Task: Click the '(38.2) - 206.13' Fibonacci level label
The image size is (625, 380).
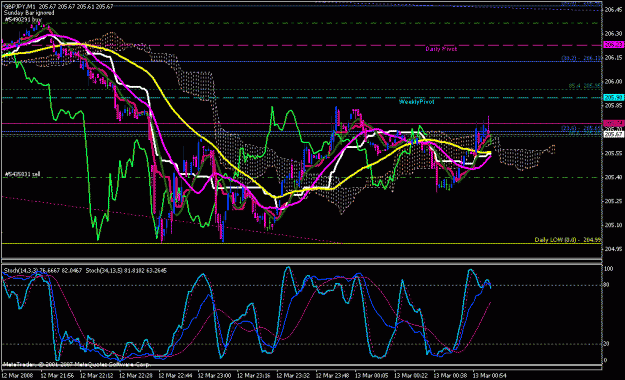Action: point(581,58)
